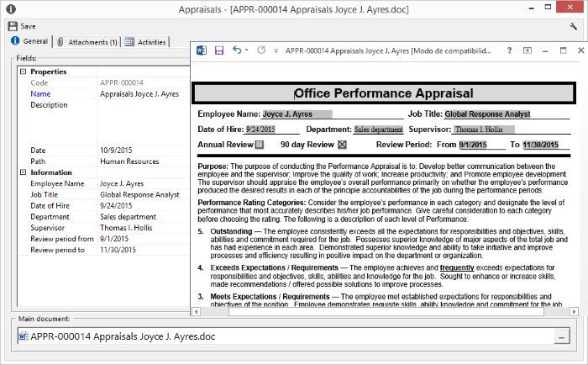Click the Word save icon
This screenshot has height=365, width=588.
coord(219,50)
